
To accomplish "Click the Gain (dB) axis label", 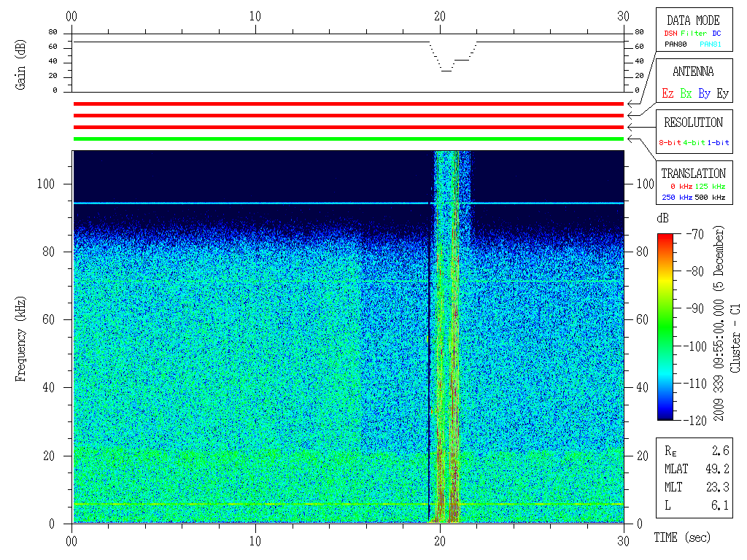I will click(20, 65).
